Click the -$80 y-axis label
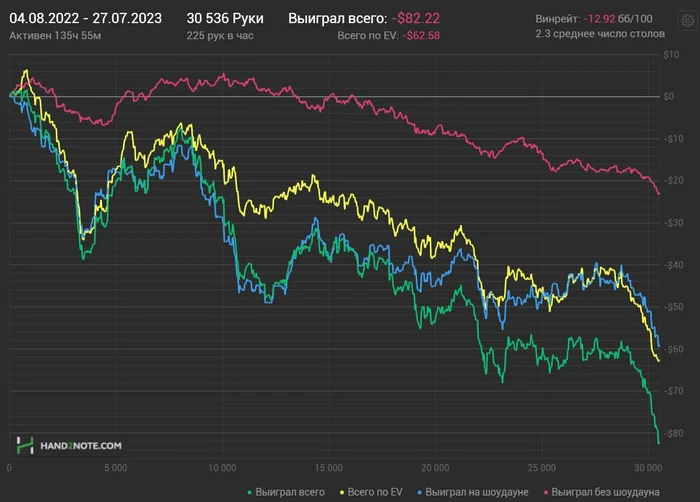 point(673,433)
